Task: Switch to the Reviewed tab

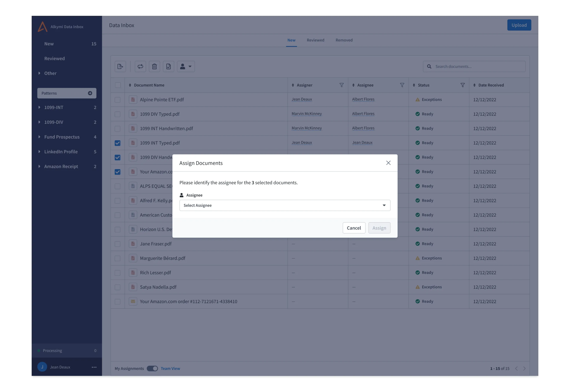Action: coord(315,40)
